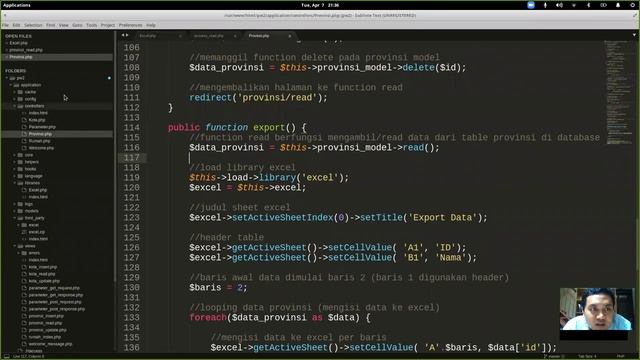Switch to the Excel.php tab
This screenshot has height=360, width=640.
click(x=148, y=36)
